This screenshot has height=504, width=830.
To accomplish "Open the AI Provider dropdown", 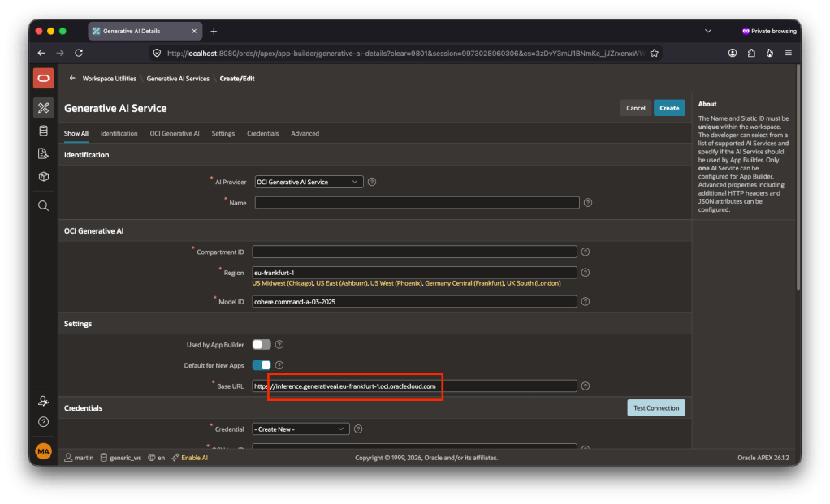I will [309, 182].
